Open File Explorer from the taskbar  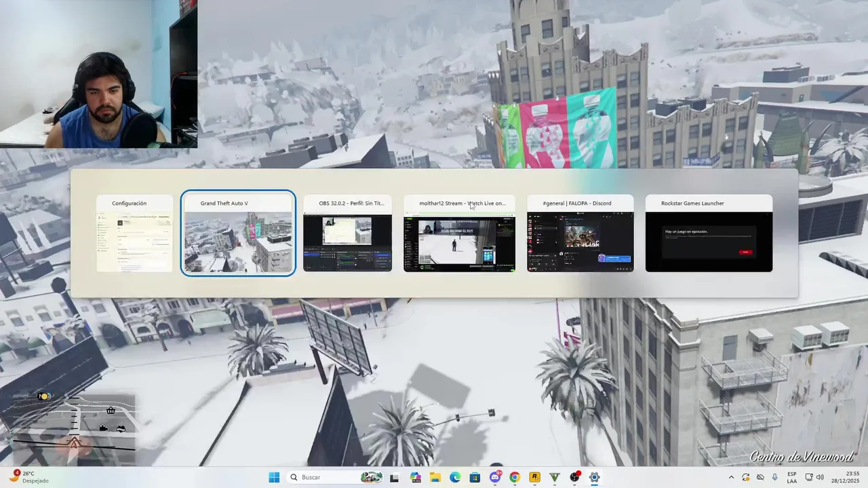tap(435, 477)
